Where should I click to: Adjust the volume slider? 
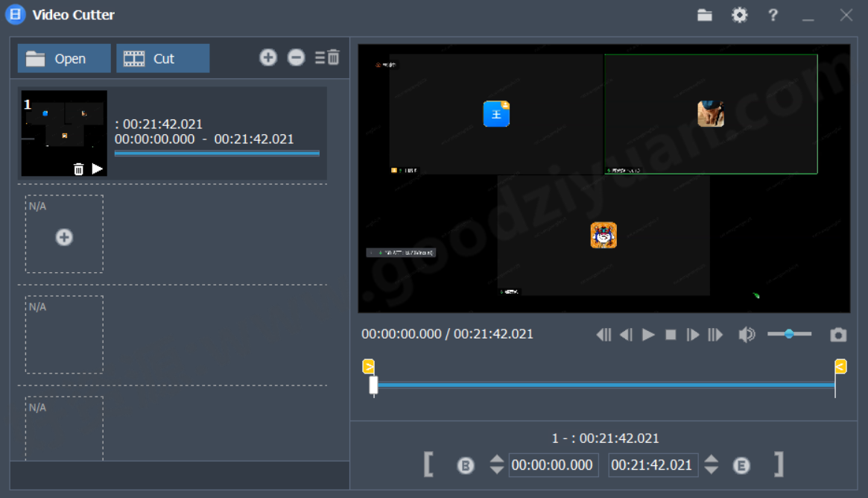(x=788, y=334)
